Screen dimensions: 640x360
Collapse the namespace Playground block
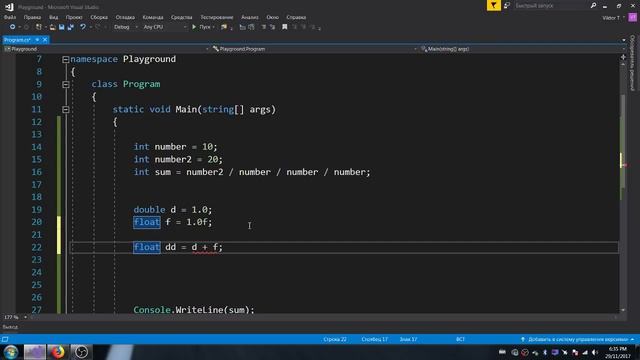[x=65, y=60]
